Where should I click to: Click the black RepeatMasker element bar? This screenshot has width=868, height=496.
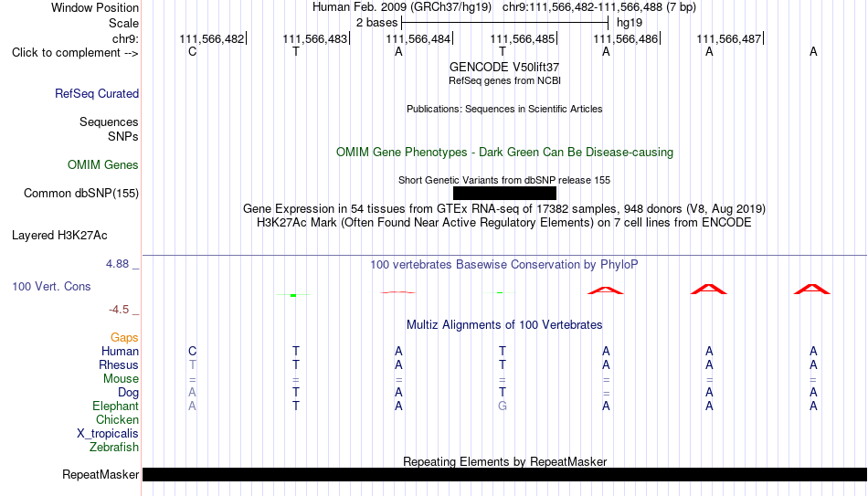[504, 474]
